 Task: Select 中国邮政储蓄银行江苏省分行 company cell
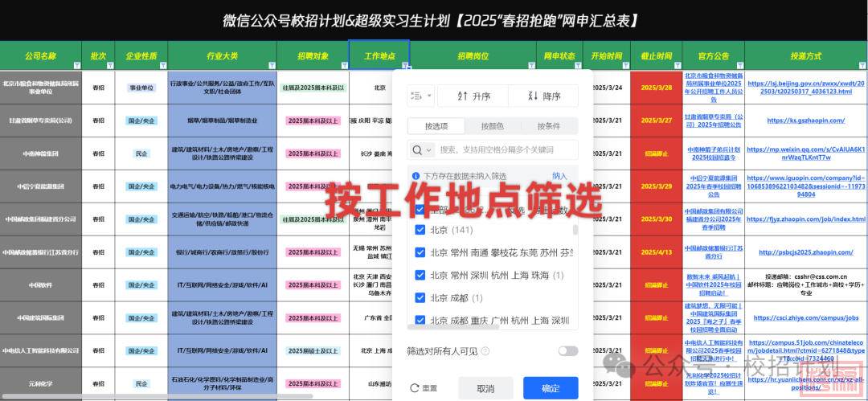click(41, 252)
